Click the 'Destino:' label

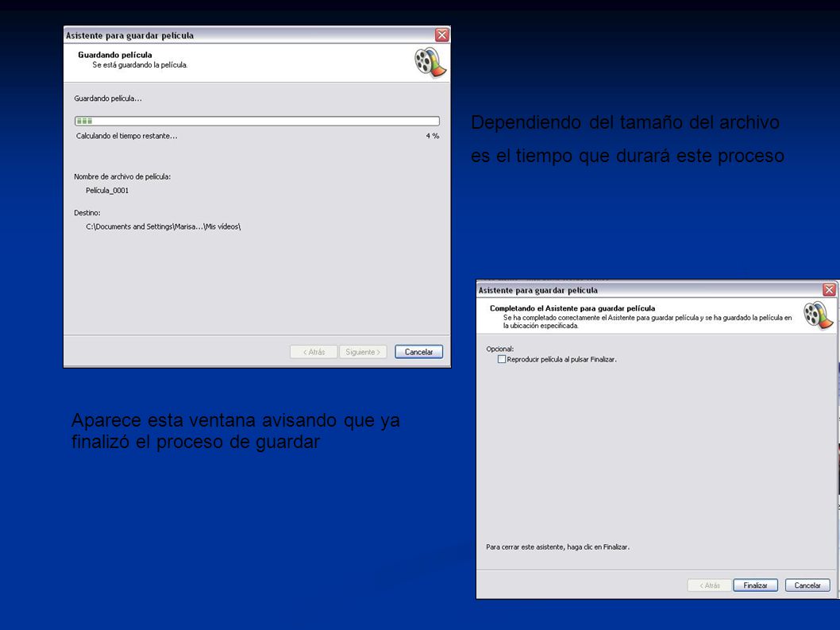point(87,213)
